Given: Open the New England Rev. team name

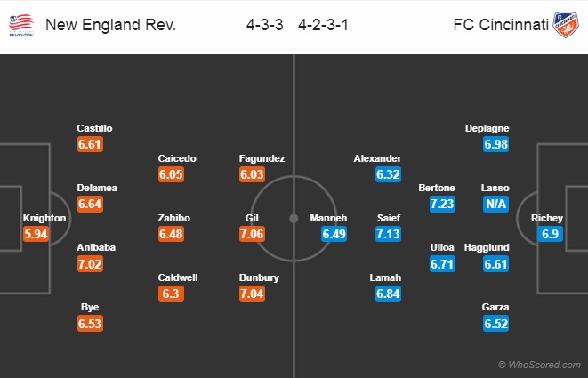Looking at the screenshot, I should coord(110,25).
